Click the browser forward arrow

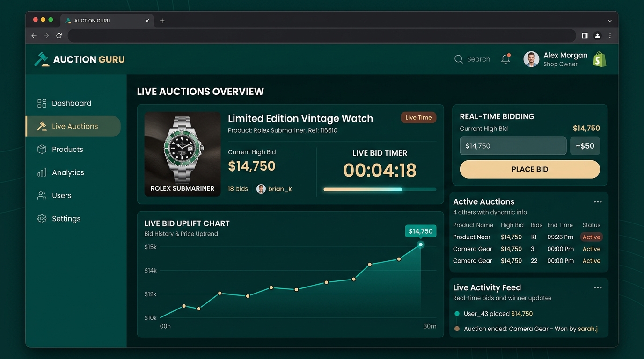click(46, 36)
